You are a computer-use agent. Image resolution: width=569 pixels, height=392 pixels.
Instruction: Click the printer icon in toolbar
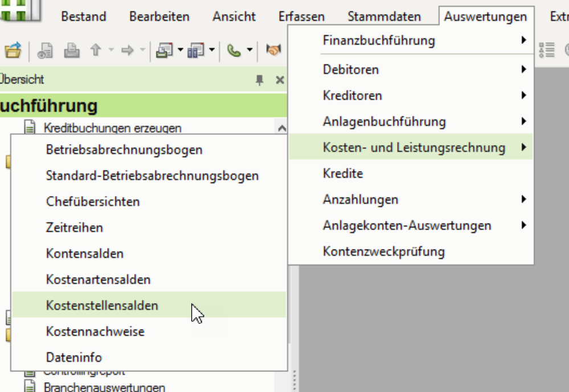point(72,51)
